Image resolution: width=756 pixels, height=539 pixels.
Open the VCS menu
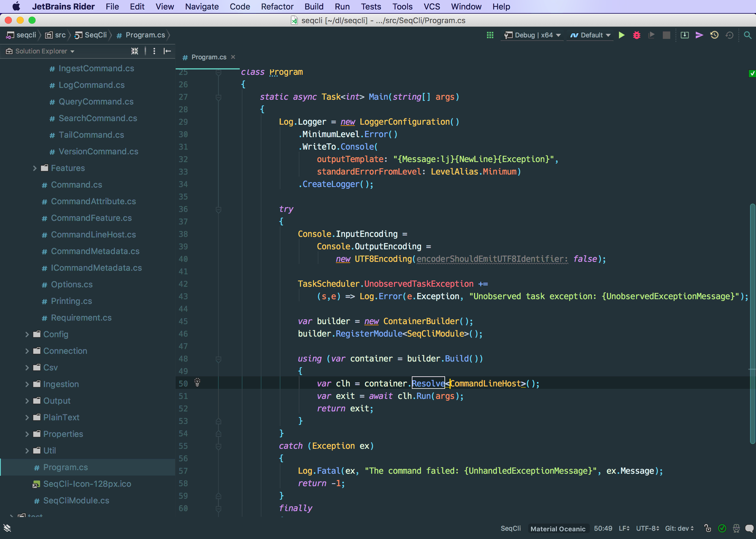click(432, 7)
